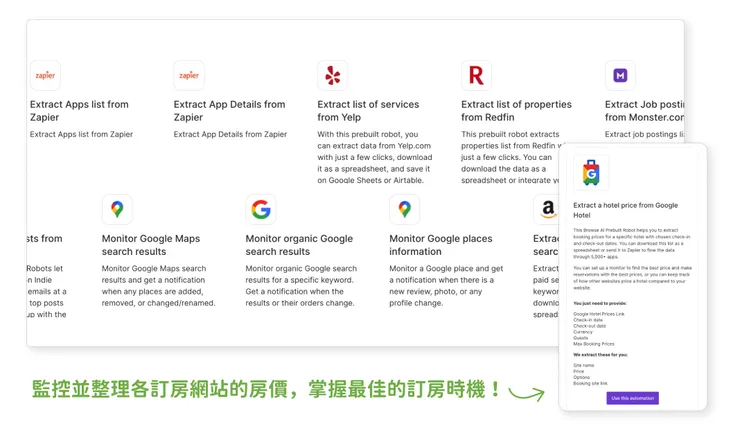The height and width of the screenshot is (428, 740).
Task: Click the Google Maps pin icon for search results
Action: 117,210
